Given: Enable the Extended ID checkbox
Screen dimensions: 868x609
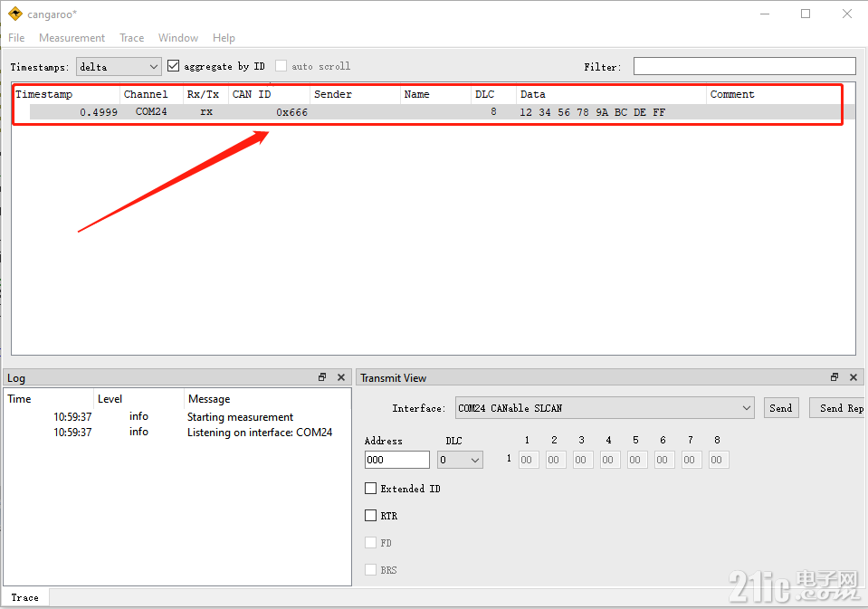Looking at the screenshot, I should tap(371, 489).
